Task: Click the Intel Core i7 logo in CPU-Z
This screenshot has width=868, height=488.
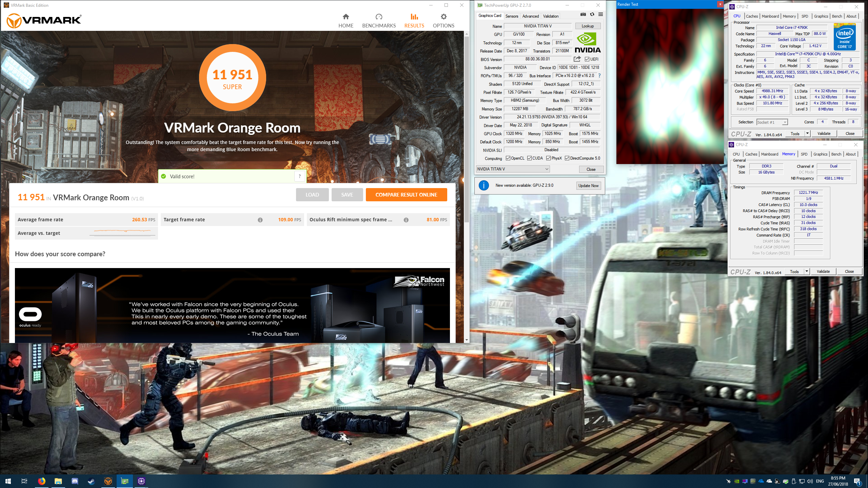Action: click(x=845, y=37)
